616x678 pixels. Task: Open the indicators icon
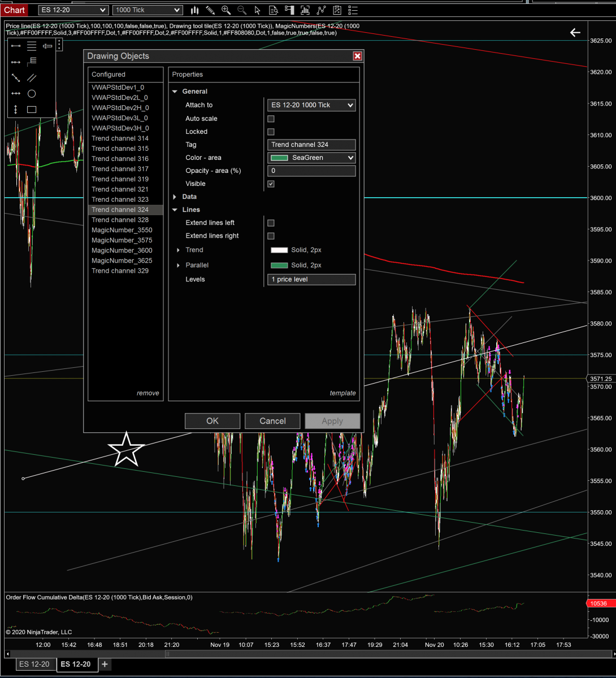tap(305, 10)
